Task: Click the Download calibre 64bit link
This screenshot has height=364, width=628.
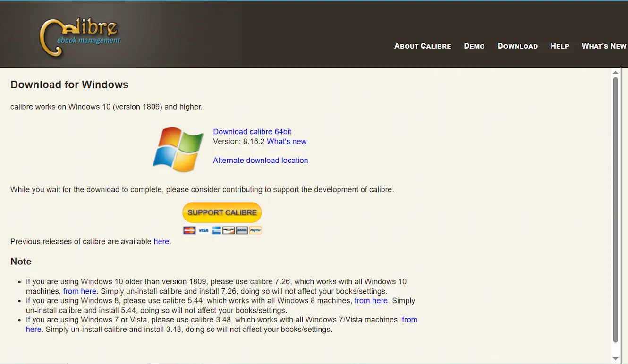Action: (252, 132)
